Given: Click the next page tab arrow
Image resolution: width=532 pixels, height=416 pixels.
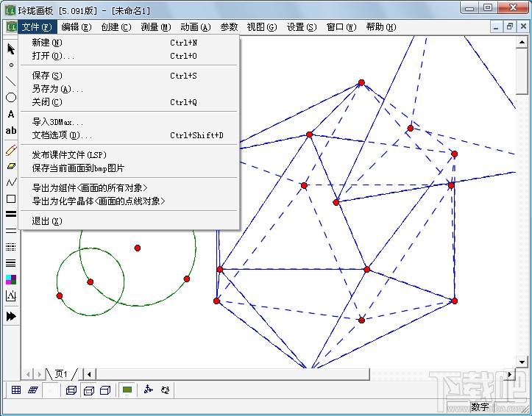Looking at the screenshot, I should [x=39, y=374].
